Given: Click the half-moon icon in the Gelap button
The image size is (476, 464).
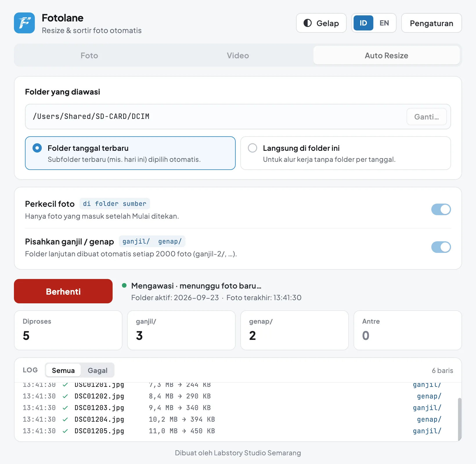Looking at the screenshot, I should (x=308, y=23).
